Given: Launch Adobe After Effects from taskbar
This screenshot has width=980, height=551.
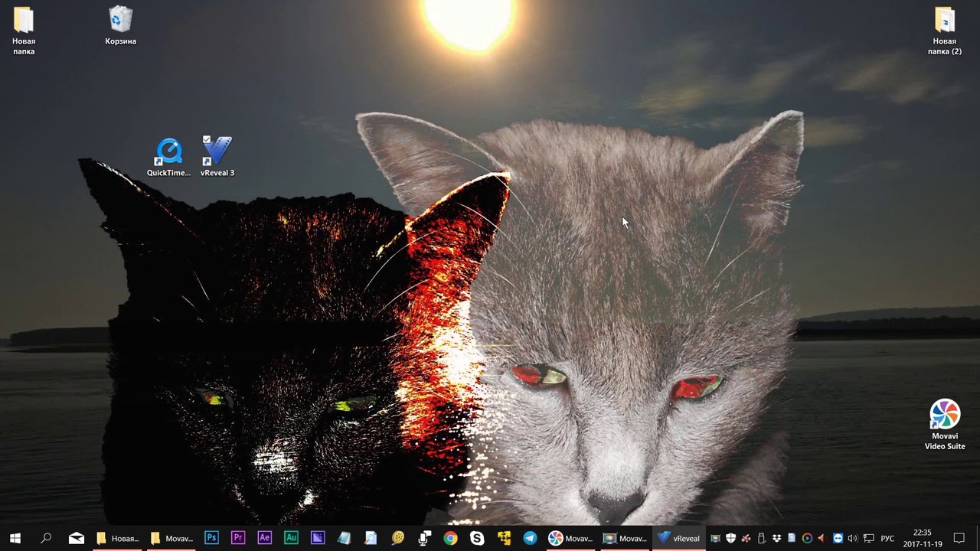Looking at the screenshot, I should [x=264, y=538].
